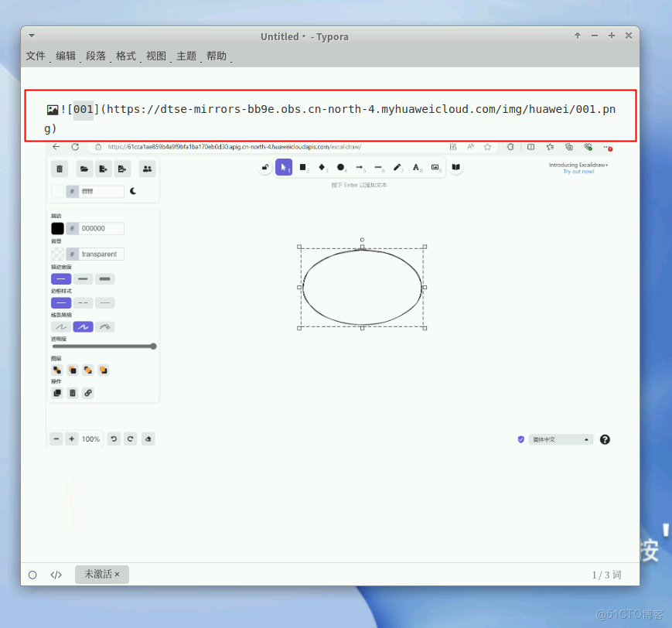Click the bring to front layer icon
The height and width of the screenshot is (628, 672).
point(104,370)
